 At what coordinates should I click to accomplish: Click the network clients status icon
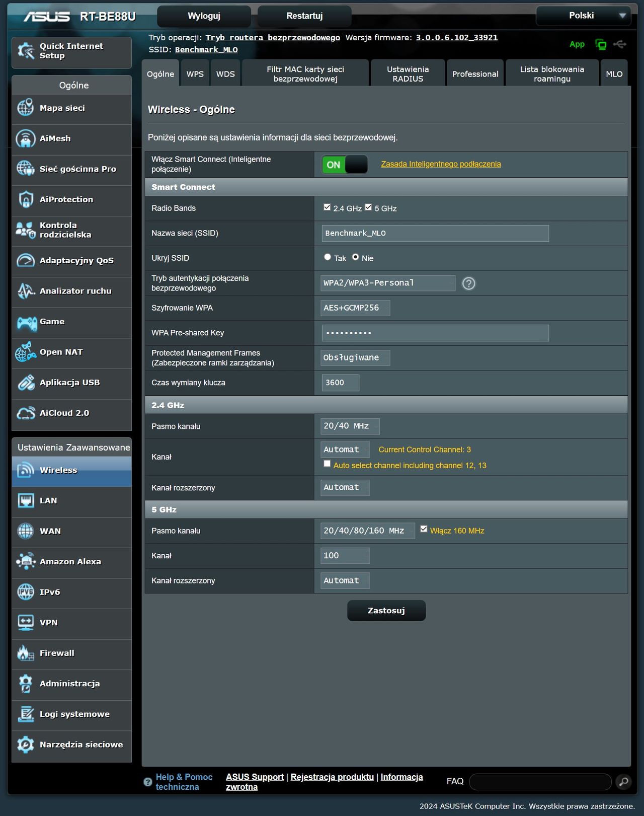pos(601,44)
